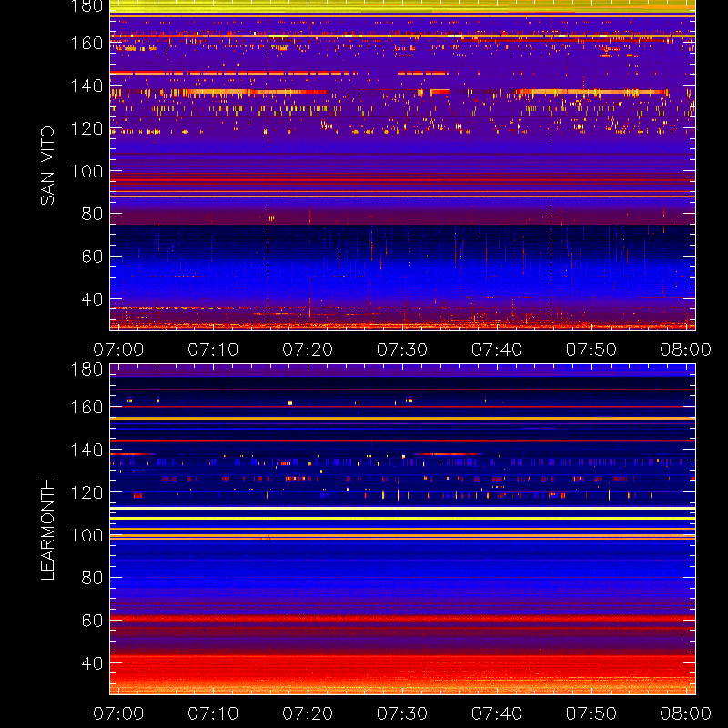Click 07:30 under the San Vito spectrogram
Image resolution: width=728 pixels, height=728 pixels.
pos(402,349)
